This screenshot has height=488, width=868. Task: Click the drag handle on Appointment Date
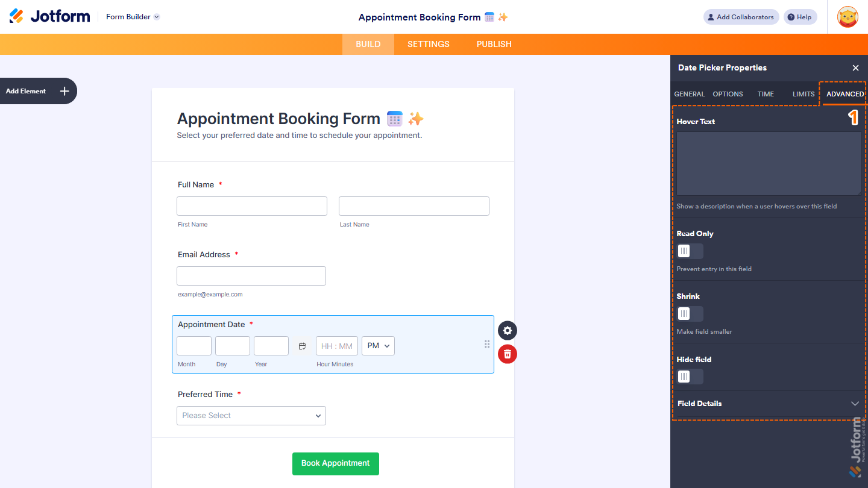click(x=487, y=344)
